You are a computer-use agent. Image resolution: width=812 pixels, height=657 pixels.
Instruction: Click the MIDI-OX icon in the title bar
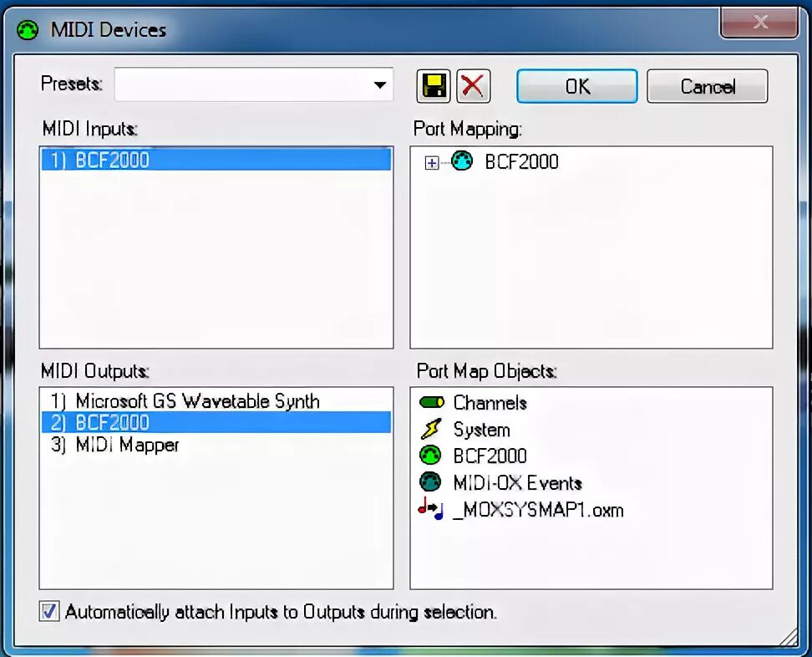[x=26, y=29]
